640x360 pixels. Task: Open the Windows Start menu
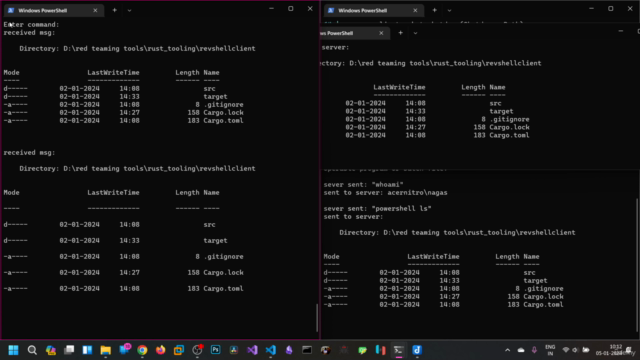[x=13, y=350]
